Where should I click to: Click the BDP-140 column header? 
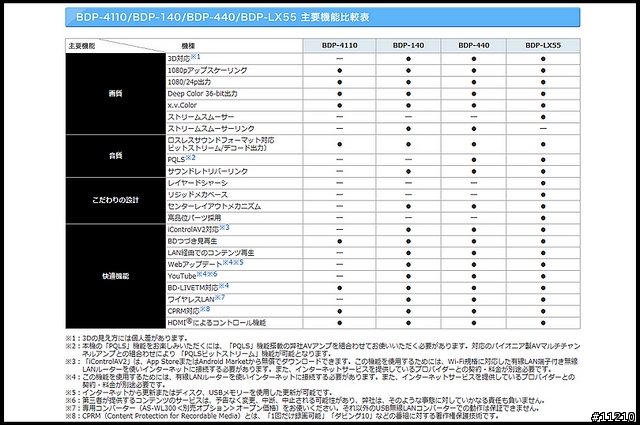tap(408, 45)
